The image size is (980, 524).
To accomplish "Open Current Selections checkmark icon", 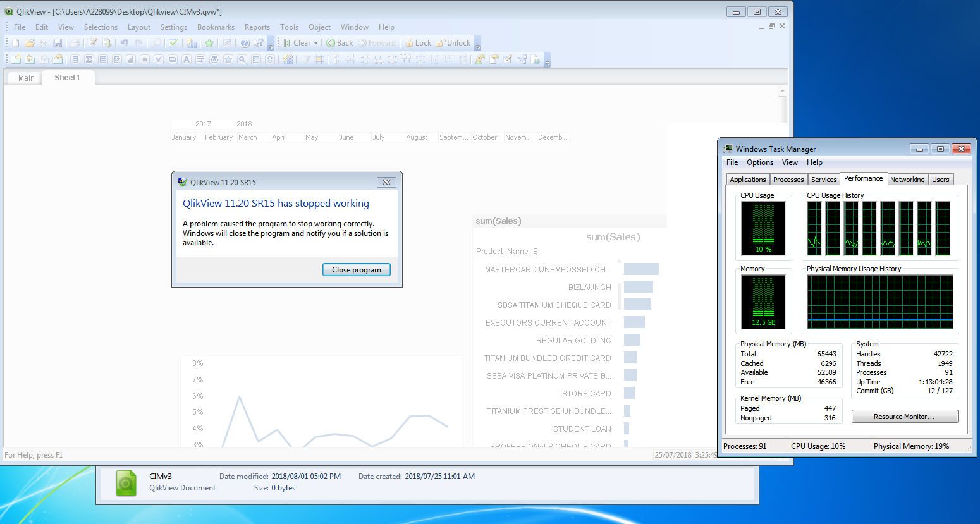I will tap(173, 43).
